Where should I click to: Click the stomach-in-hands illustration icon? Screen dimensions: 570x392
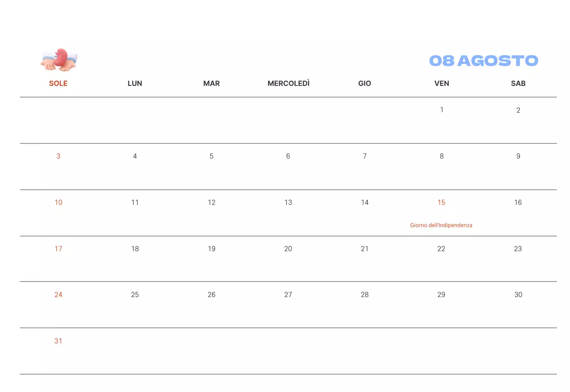[x=59, y=60]
